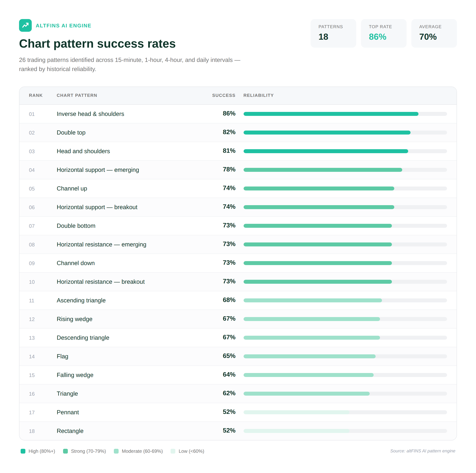This screenshot has height=473, width=476.
Task: Click the Chart Pattern column header
Action: [x=77, y=95]
